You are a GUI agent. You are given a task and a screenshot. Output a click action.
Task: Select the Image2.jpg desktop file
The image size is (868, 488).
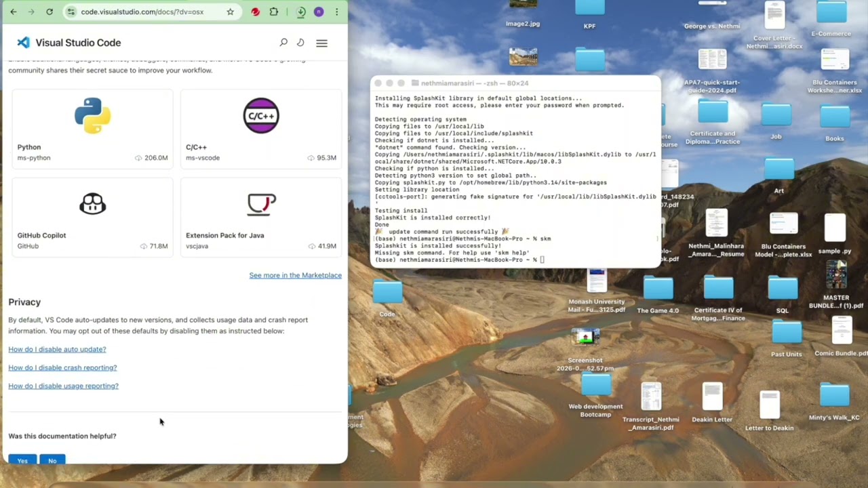click(523, 14)
